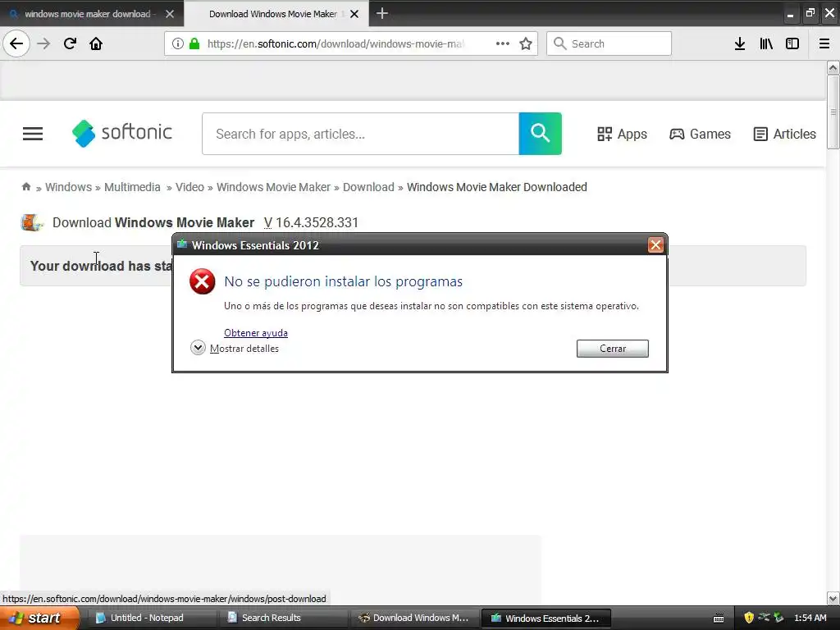Click the vertical scrollbar thumb

tap(833, 112)
